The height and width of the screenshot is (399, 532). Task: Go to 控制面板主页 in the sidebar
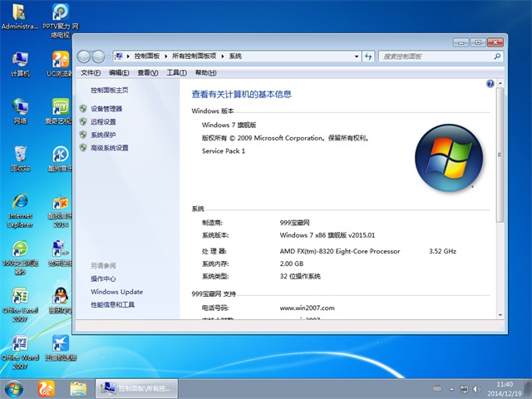click(110, 90)
